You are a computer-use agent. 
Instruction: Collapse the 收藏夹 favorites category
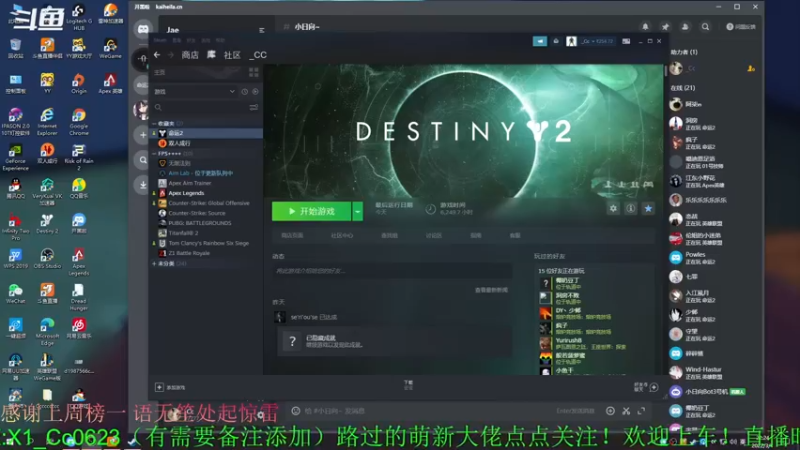coord(155,123)
